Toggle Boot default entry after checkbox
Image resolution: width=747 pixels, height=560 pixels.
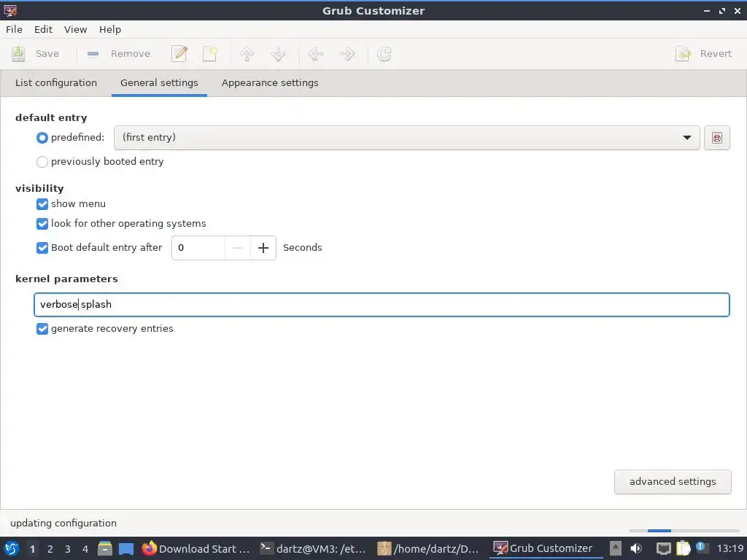42,248
